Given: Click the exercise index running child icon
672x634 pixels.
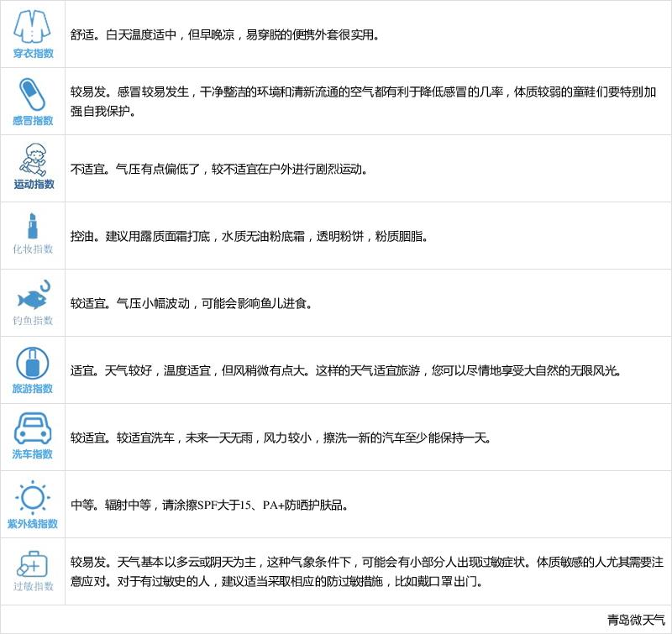Looking at the screenshot, I should point(33,160).
